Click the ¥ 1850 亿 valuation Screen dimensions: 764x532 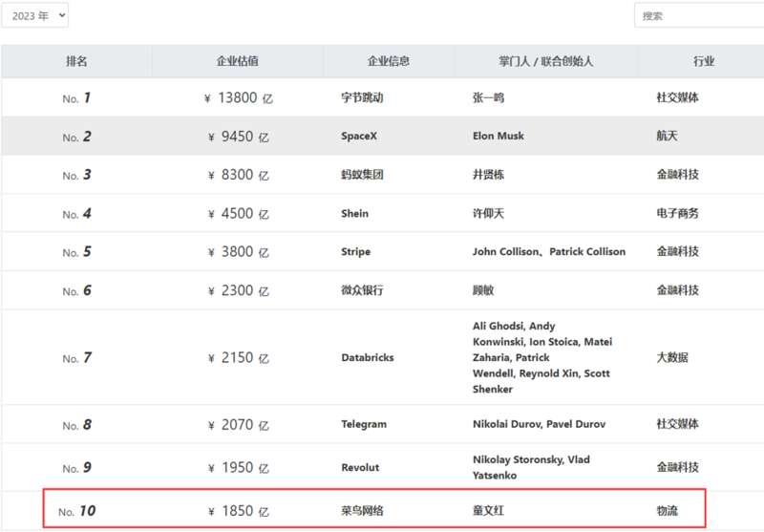point(238,511)
